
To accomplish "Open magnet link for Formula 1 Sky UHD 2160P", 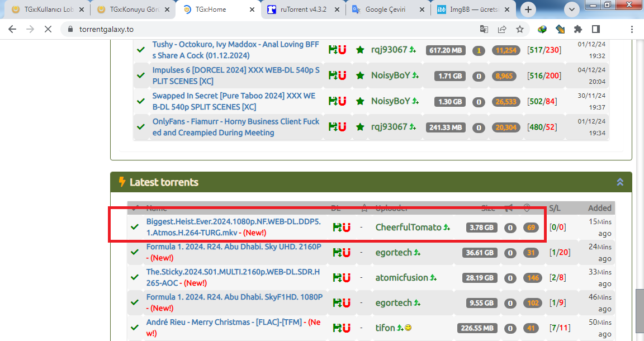I will [346, 253].
